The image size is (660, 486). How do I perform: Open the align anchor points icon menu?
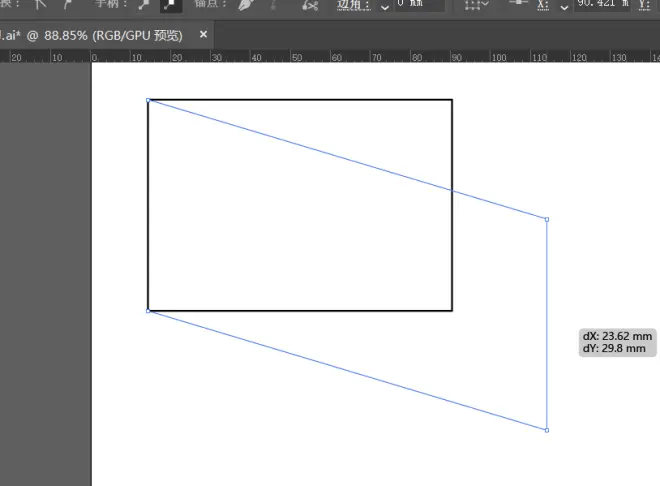tap(476, 5)
